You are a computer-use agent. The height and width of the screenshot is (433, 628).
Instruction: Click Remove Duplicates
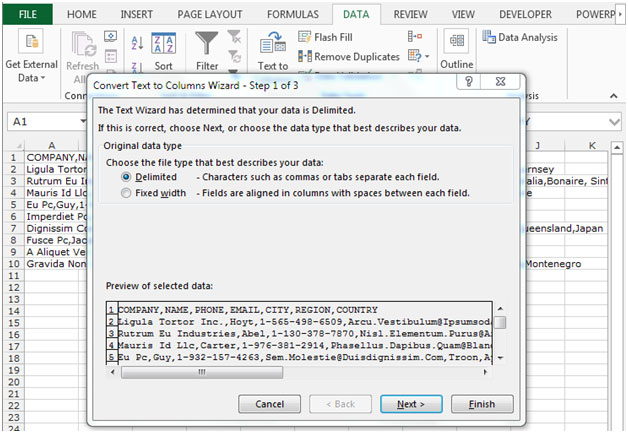[348, 56]
